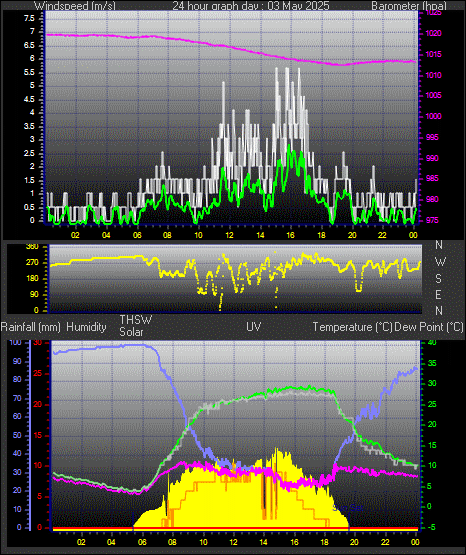Select the 50 humidity axis value
Viewport: 466px width, 555px height.
tap(17, 435)
